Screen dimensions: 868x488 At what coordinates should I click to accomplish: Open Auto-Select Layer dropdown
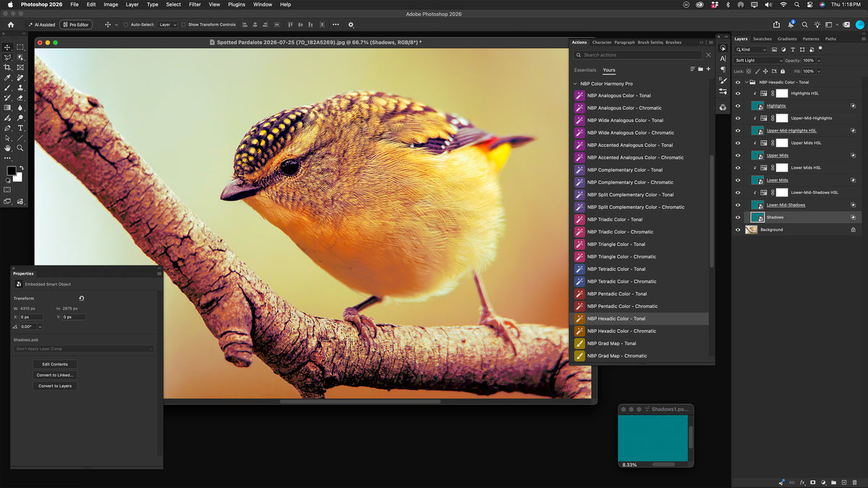click(x=167, y=25)
